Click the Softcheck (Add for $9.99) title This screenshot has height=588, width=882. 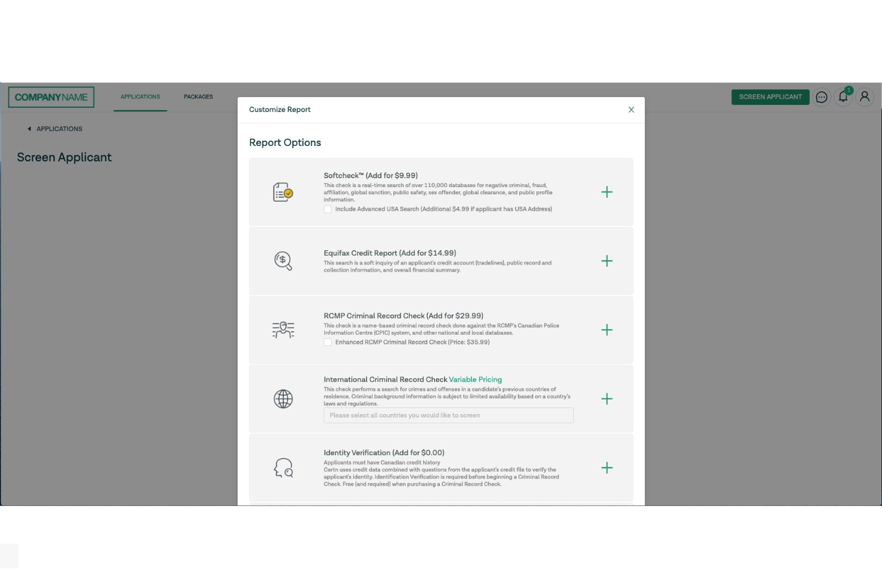[x=371, y=176]
